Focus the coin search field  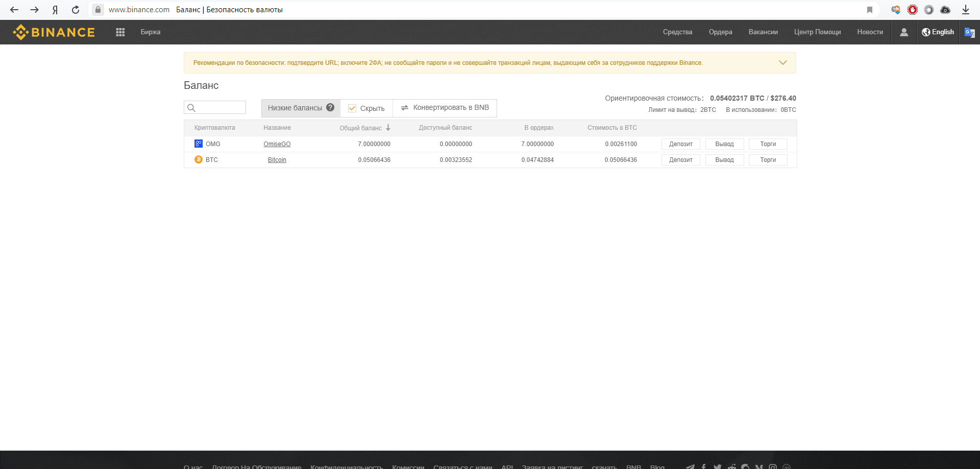(215, 107)
